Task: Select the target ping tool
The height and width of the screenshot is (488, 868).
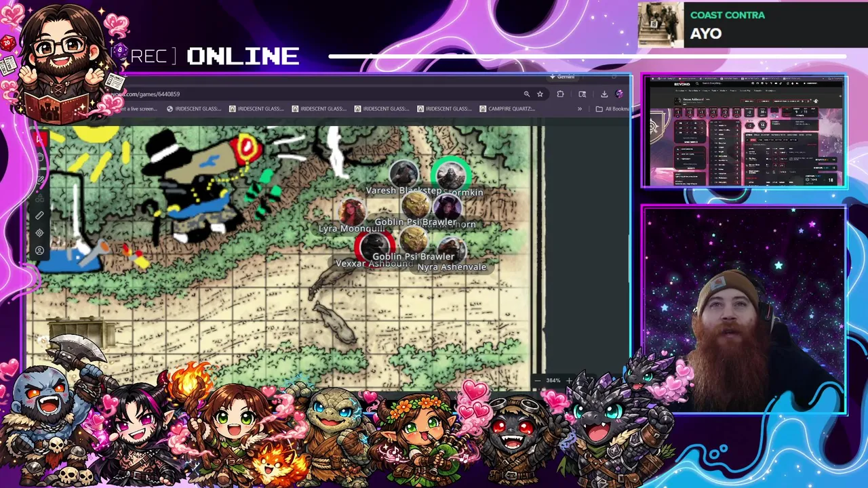Action: click(39, 232)
